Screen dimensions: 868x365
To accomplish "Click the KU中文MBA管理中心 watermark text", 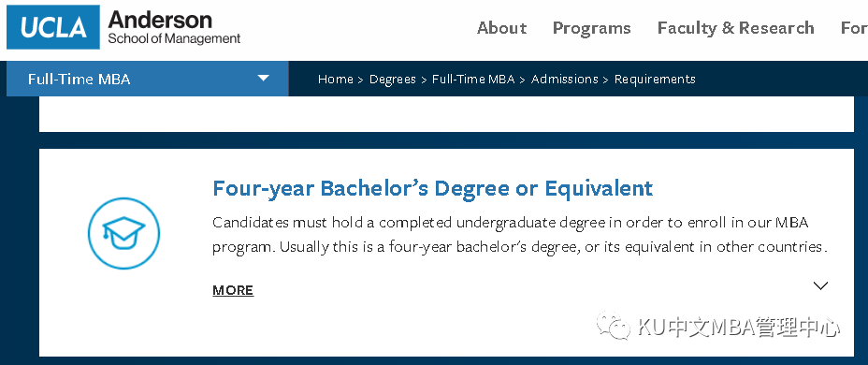I will pyautogui.click(x=739, y=328).
